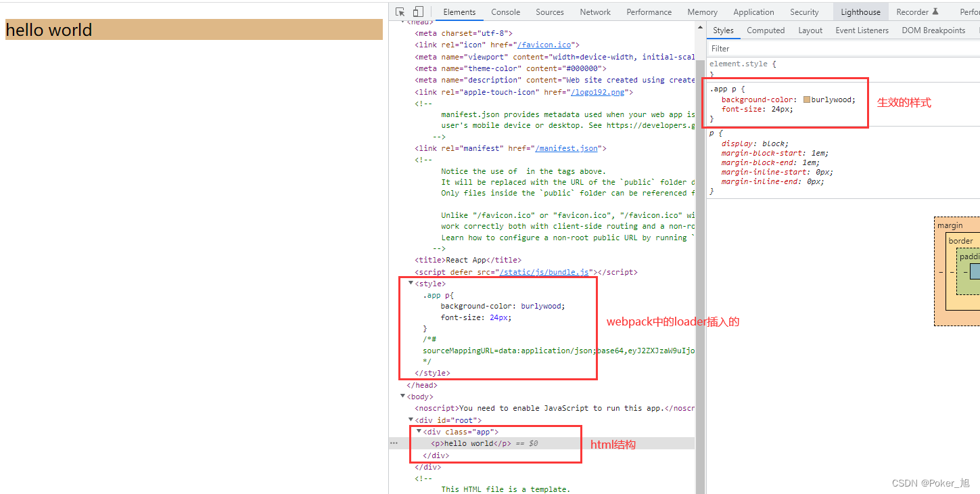Collapse the div class="app" node
Screen dimensions: 980x494
419,431
